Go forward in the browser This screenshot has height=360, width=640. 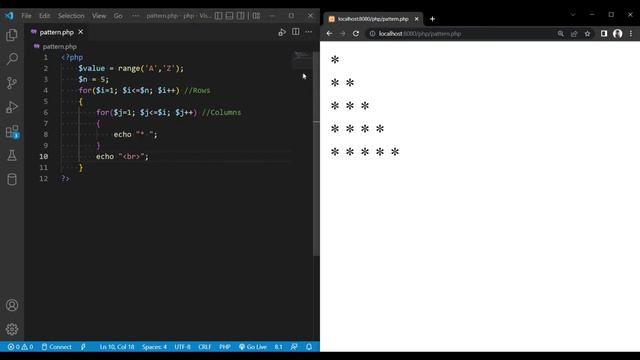click(x=342, y=33)
